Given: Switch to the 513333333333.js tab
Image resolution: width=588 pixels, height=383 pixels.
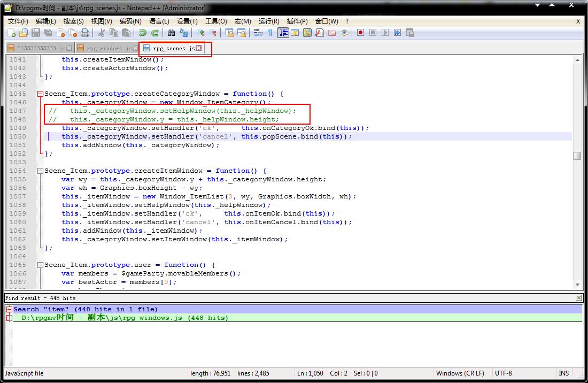Looking at the screenshot, I should (x=40, y=48).
